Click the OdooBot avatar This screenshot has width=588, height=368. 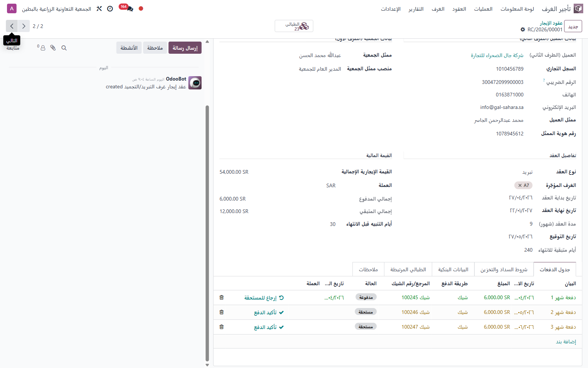(x=195, y=83)
